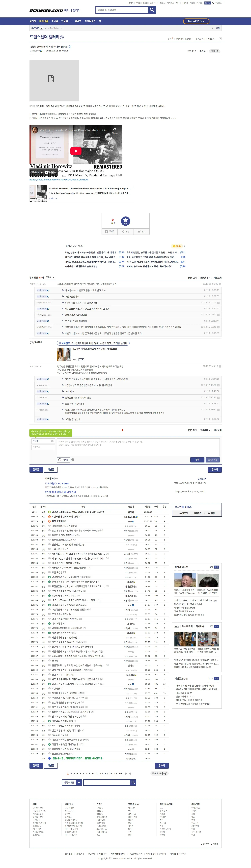Click upper 글쓰기 write button
The height and width of the screenshot is (868, 251).
click(x=215, y=469)
